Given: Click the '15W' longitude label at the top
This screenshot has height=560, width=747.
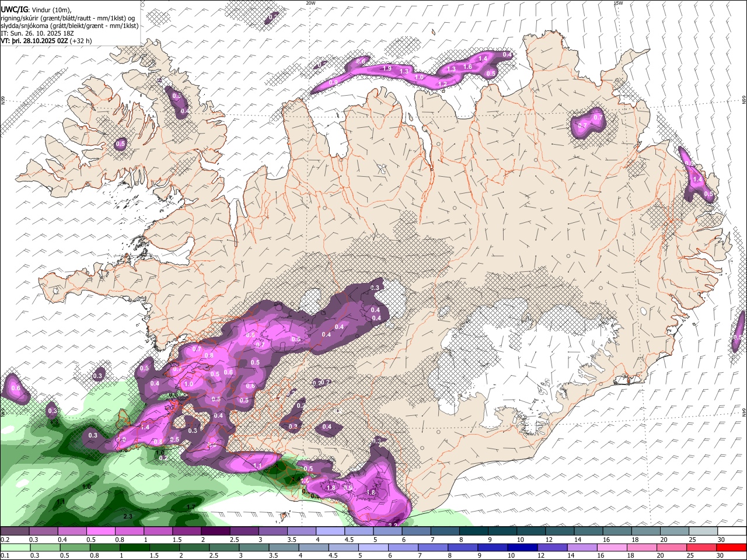Looking at the screenshot, I should (x=618, y=3).
